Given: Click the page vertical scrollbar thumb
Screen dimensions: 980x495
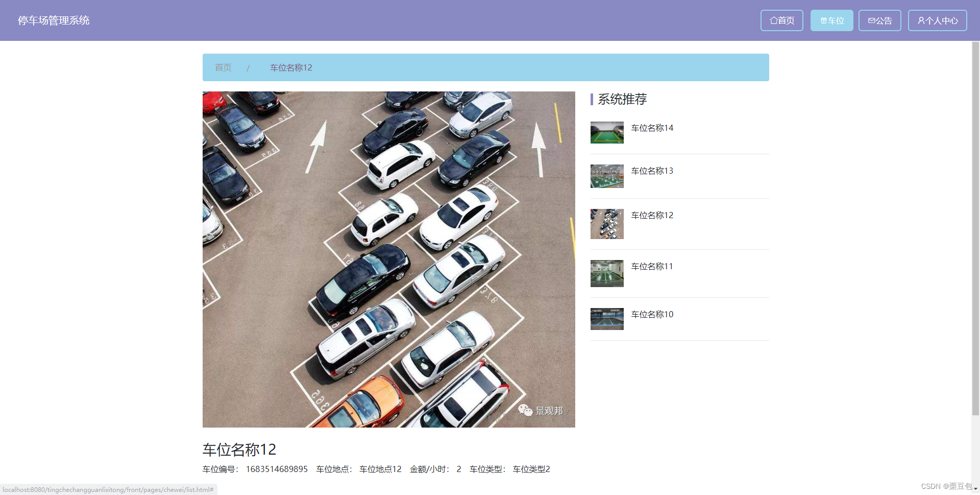Looking at the screenshot, I should (975, 228).
